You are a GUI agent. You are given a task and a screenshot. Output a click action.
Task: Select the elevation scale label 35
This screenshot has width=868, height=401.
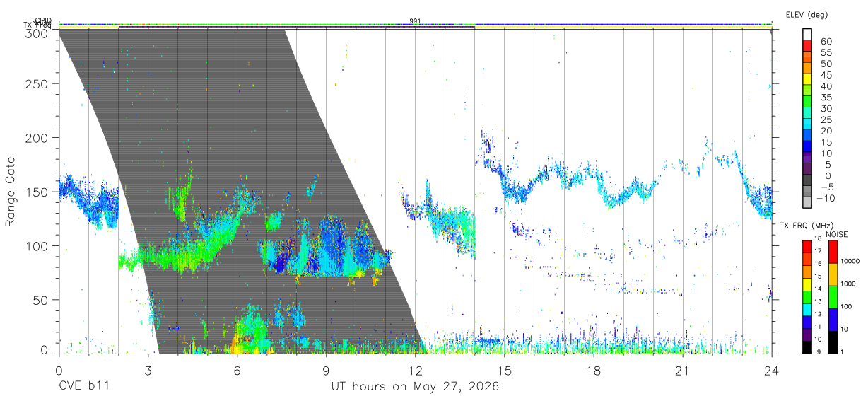tap(825, 98)
